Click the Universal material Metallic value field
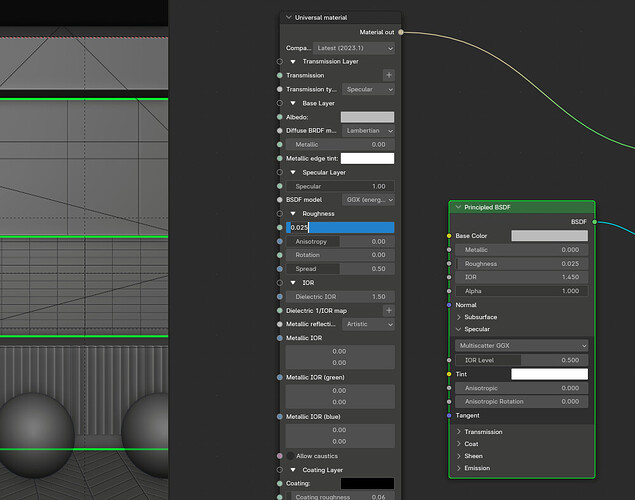635x500 pixels. 340,145
